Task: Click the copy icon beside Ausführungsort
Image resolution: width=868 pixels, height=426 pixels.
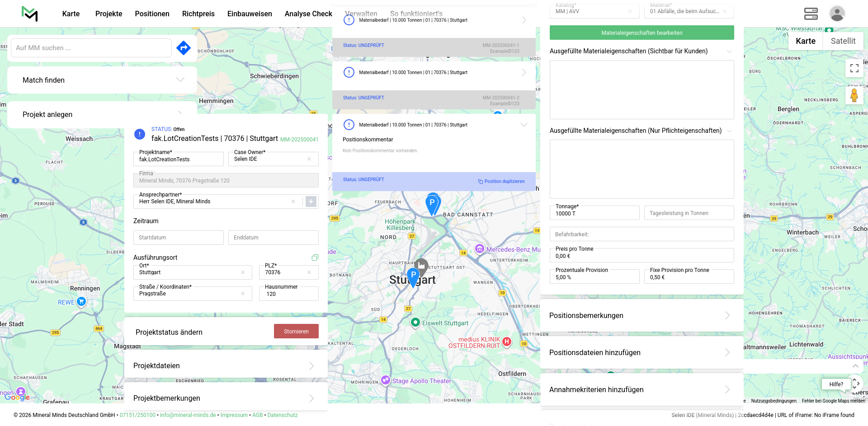Action: [315, 257]
